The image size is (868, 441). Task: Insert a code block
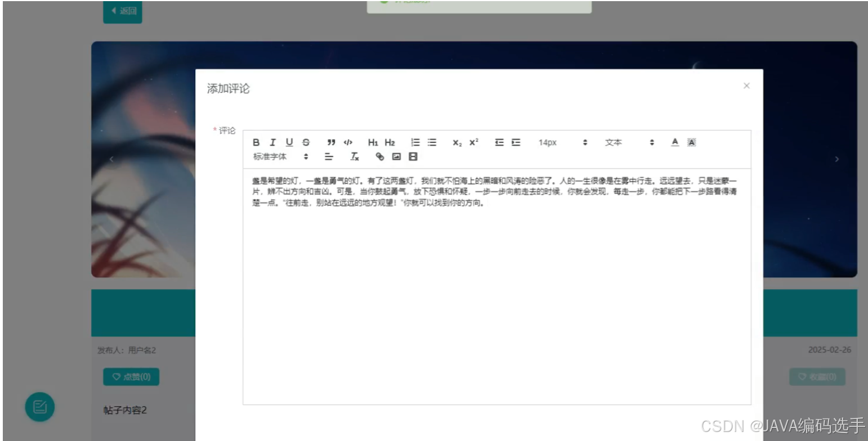point(348,142)
